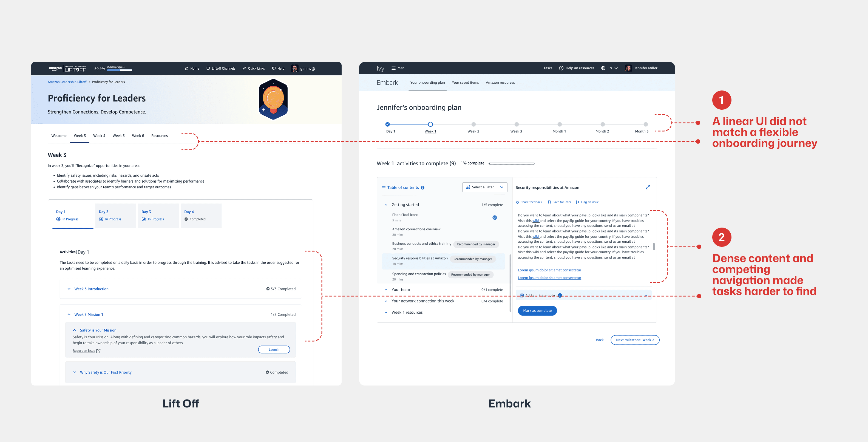868x442 pixels.
Task: Click the Help icon in Liftoff header
Action: pos(274,68)
